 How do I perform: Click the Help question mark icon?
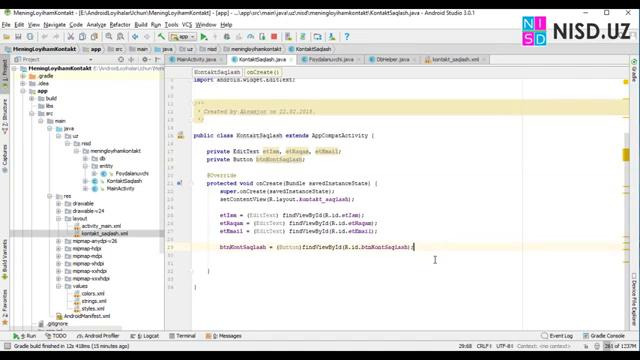(347, 37)
